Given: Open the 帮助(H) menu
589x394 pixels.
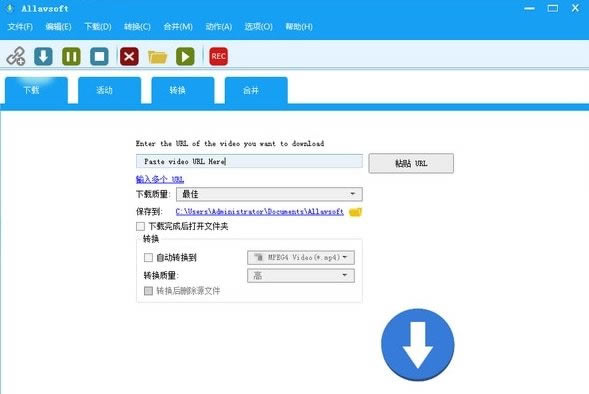Looking at the screenshot, I should [x=299, y=27].
